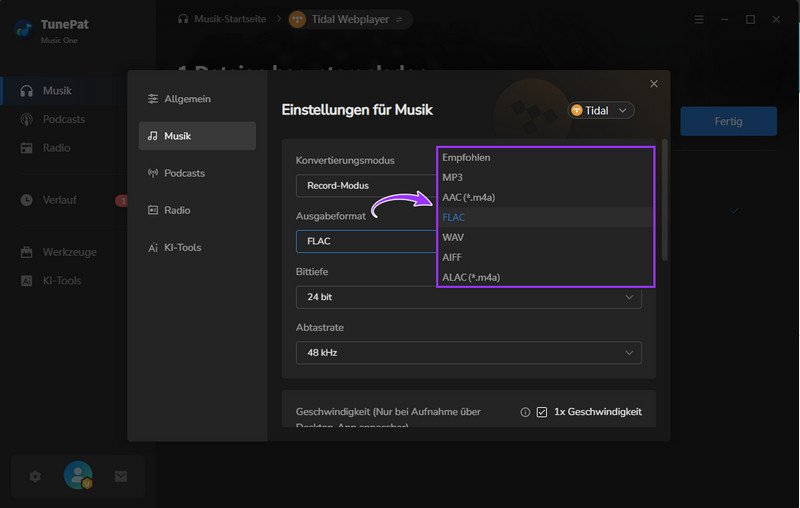Select Musik settings tab

tap(197, 136)
